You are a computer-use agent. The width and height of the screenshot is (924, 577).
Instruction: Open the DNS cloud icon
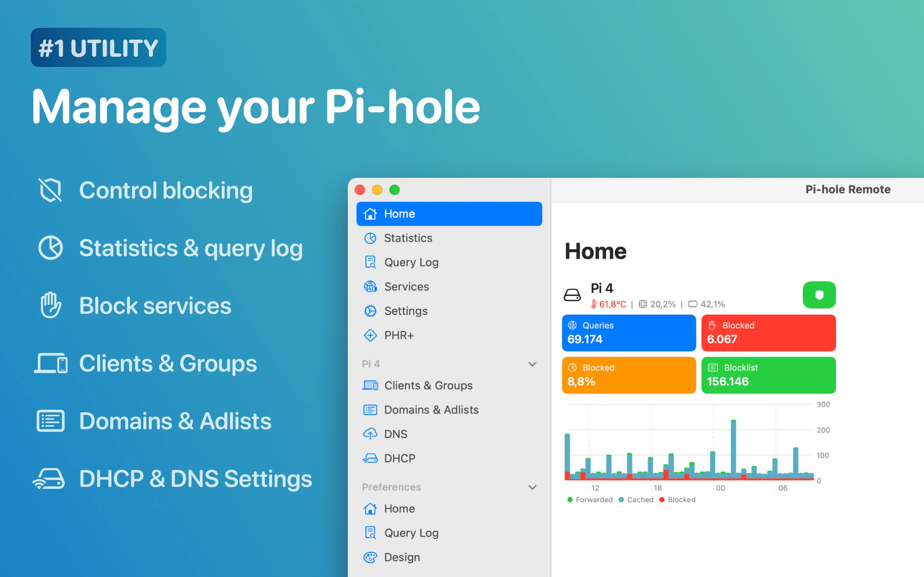pyautogui.click(x=370, y=434)
